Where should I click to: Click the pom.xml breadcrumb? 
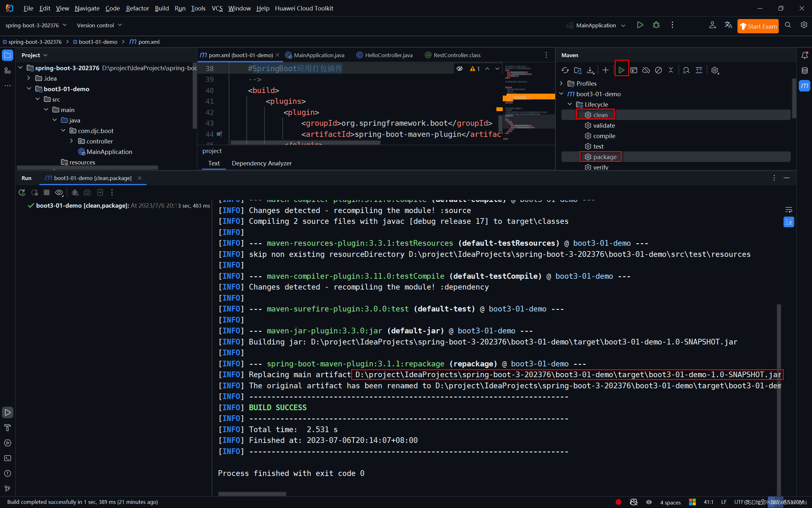pyautogui.click(x=145, y=42)
